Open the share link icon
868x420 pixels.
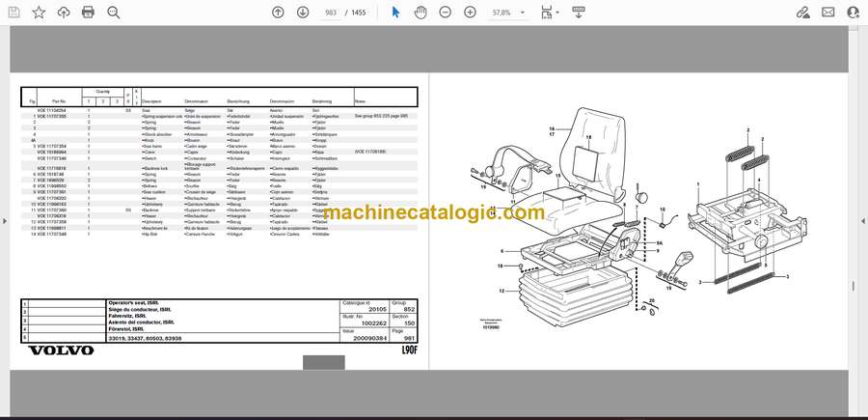802,13
